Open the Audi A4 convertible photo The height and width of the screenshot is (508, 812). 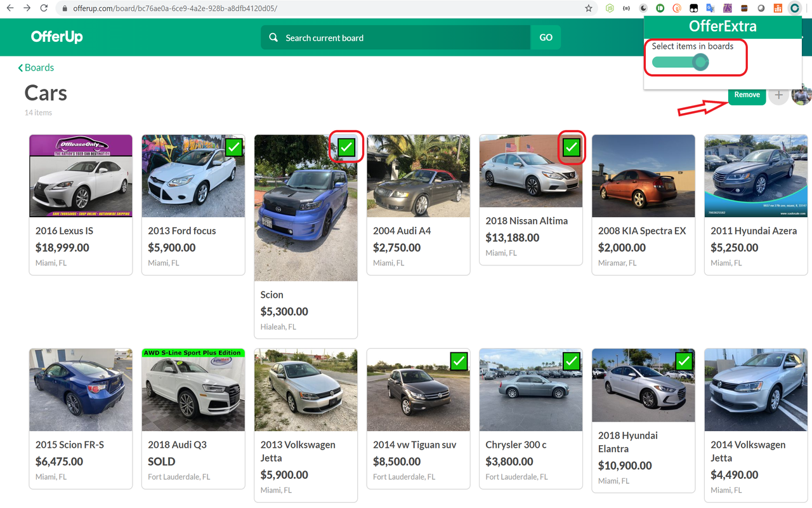(418, 176)
